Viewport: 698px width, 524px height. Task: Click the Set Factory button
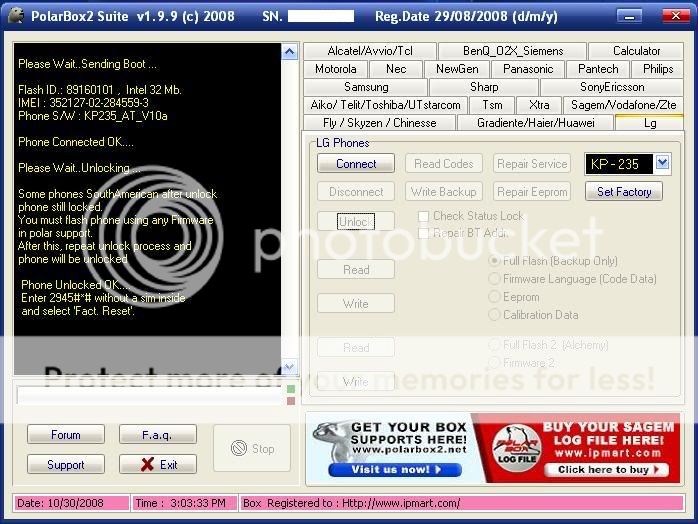point(624,192)
